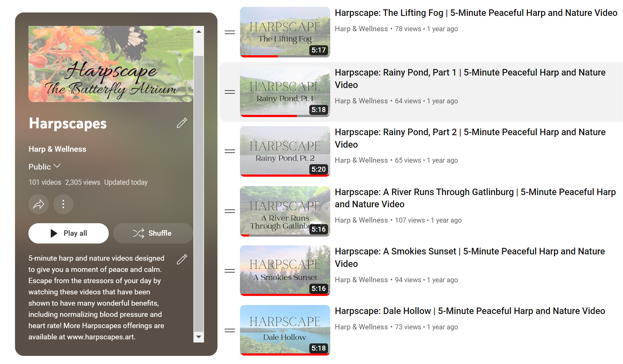Open the Public visibility dropdown
The width and height of the screenshot is (623, 364).
[x=45, y=167]
